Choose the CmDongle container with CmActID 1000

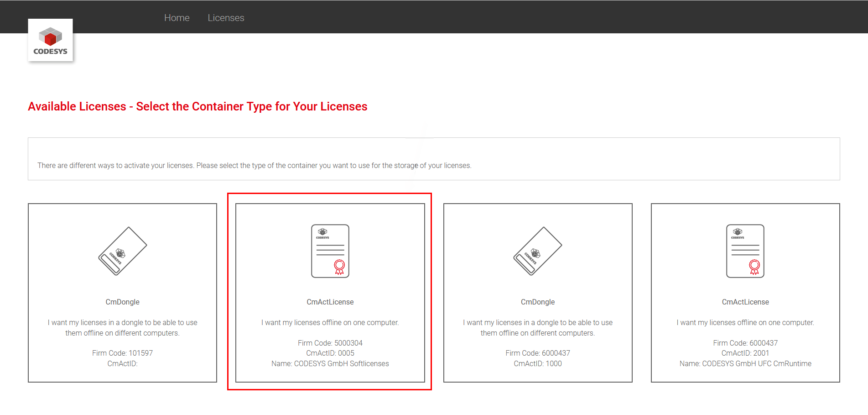tap(538, 292)
